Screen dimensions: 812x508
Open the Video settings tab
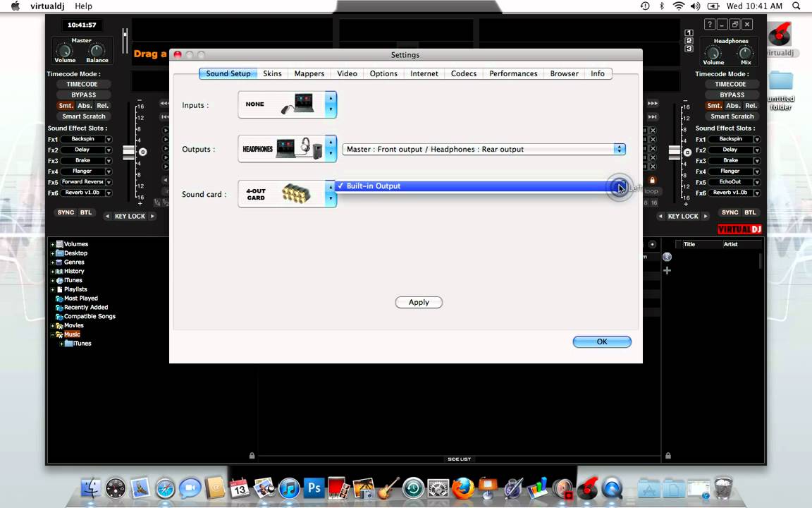pyautogui.click(x=347, y=73)
